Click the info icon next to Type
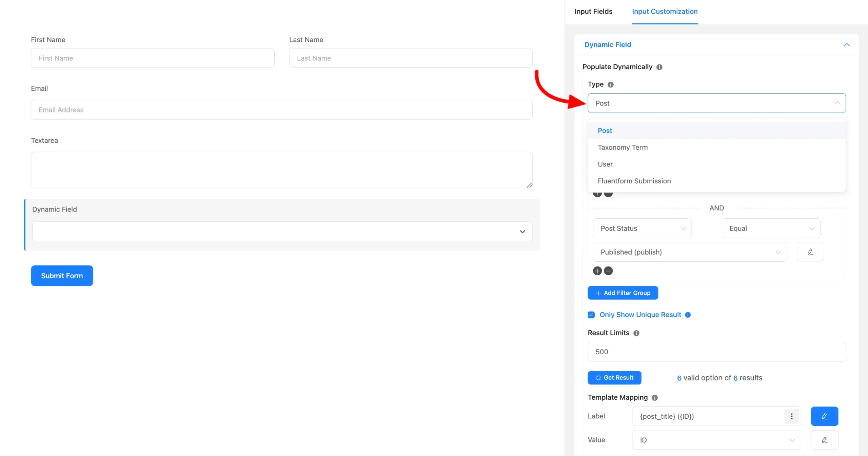 [610, 84]
